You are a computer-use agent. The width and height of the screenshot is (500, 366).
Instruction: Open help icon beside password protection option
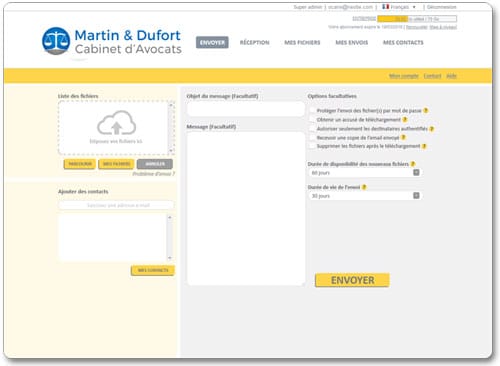coord(426,110)
